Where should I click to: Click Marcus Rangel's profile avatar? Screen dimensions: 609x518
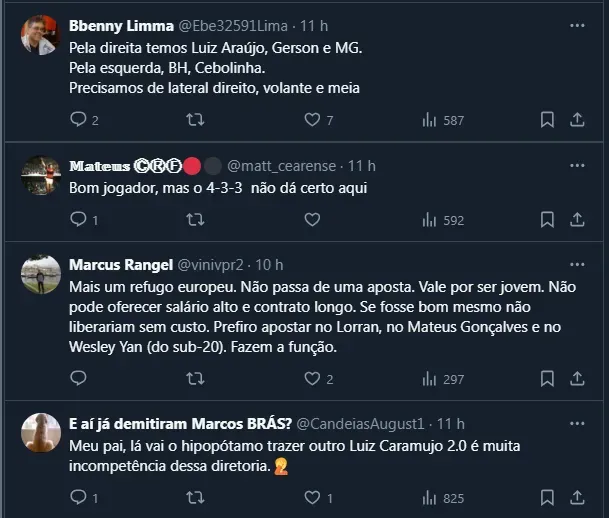[x=41, y=274]
